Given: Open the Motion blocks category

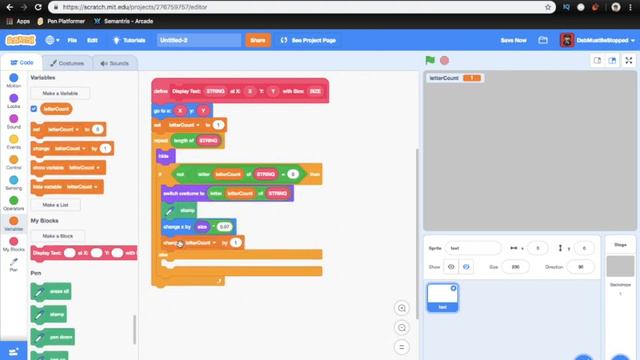Looking at the screenshot, I should pos(13,80).
